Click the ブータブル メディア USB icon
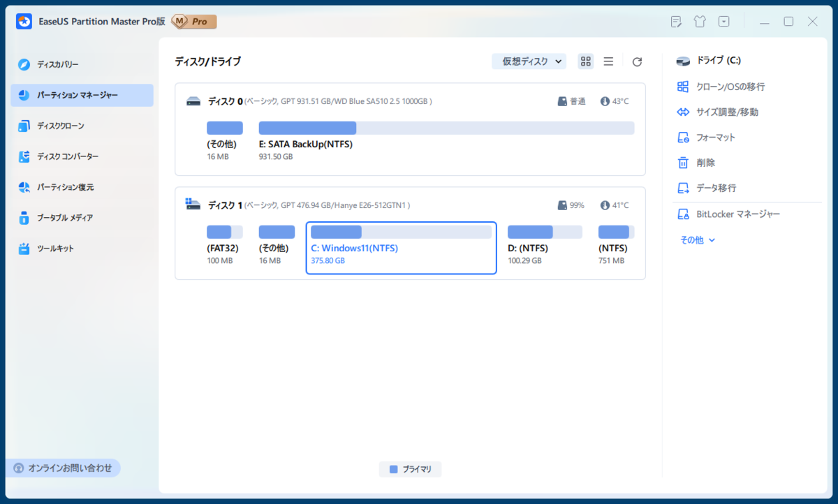838x504 pixels. click(x=24, y=218)
